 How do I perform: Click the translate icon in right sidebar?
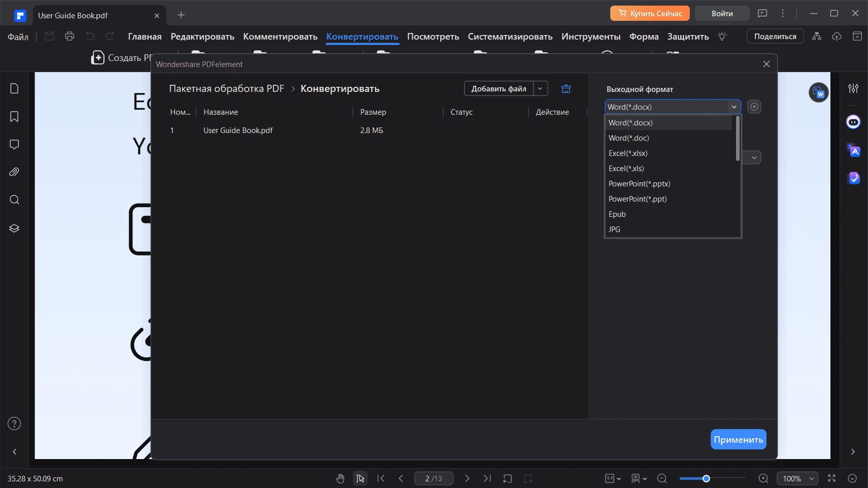click(853, 150)
